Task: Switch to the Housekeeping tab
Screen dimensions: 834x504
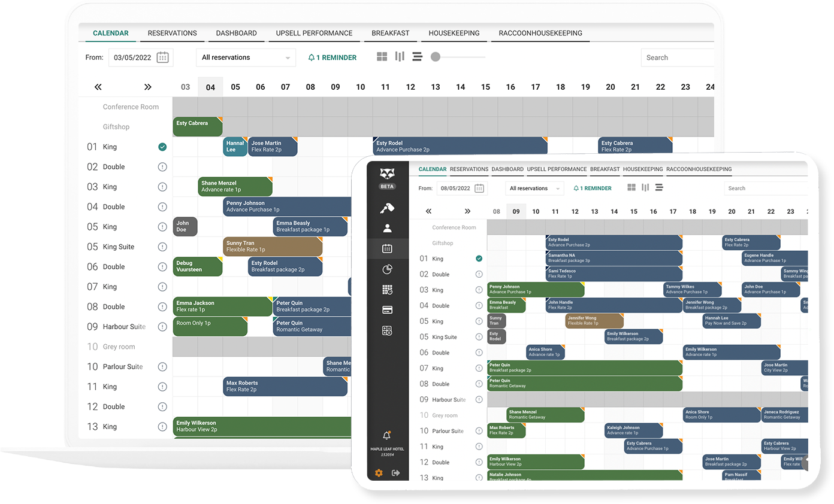Action: [454, 34]
